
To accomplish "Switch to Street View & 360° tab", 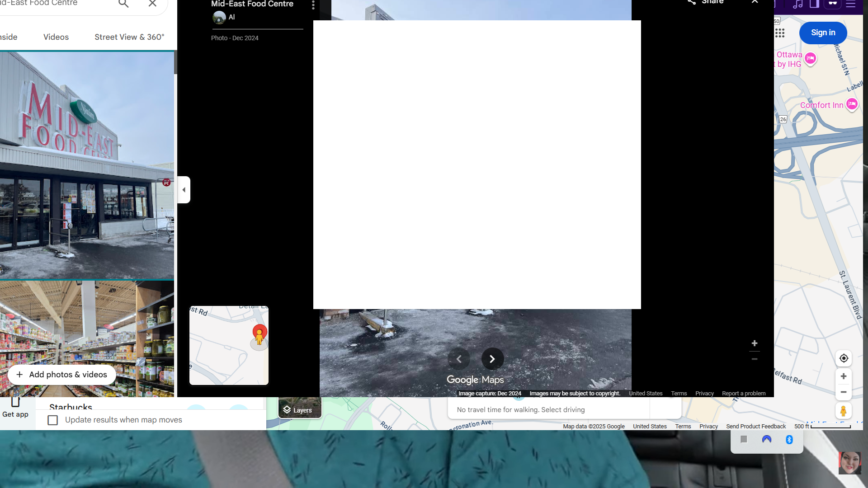I will point(129,37).
